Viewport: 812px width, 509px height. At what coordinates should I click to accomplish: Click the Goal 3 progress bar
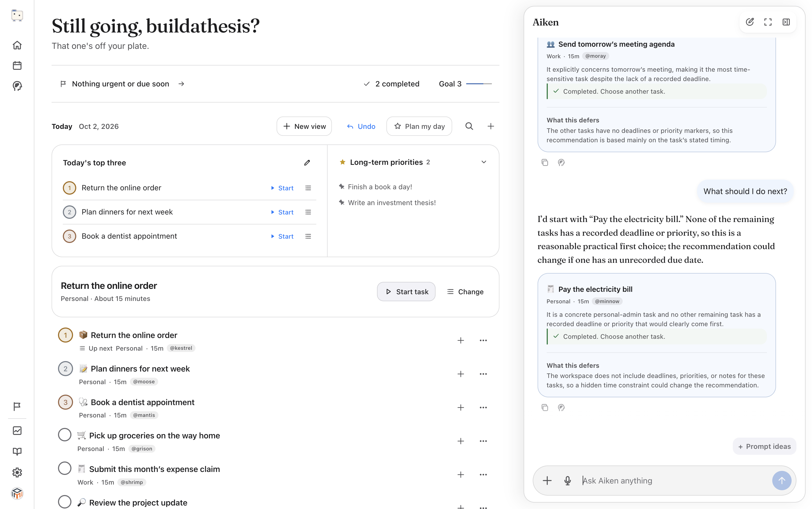point(479,84)
